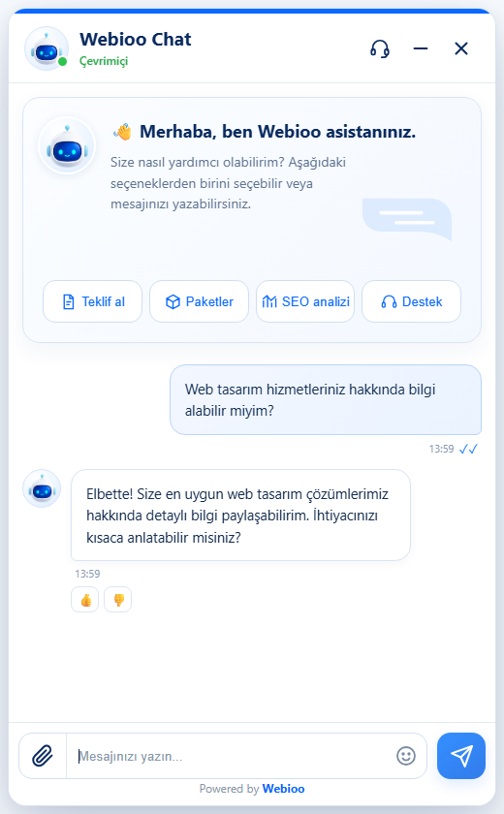The height and width of the screenshot is (814, 504).
Task: Choose the SEO analizi quick option
Action: (x=305, y=301)
